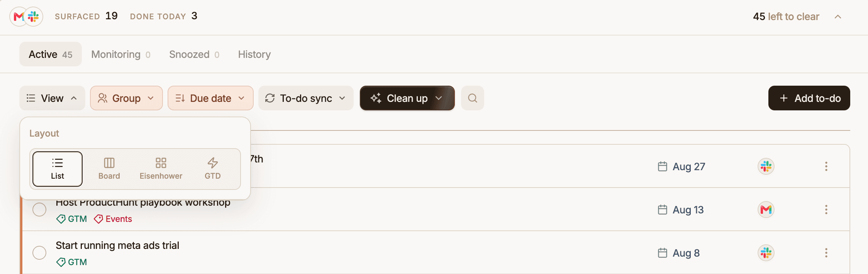
Task: Open the History tab
Action: pos(254,54)
